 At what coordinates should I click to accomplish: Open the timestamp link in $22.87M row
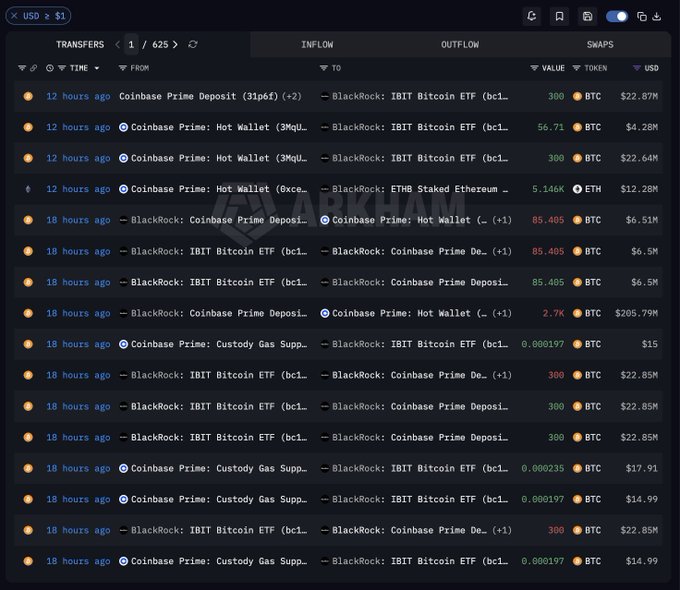[x=78, y=96]
